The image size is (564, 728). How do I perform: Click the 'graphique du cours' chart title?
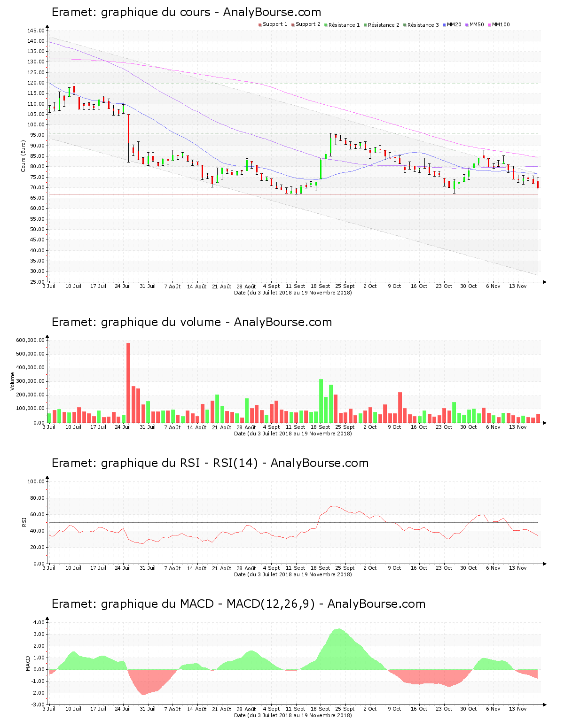coord(186,12)
